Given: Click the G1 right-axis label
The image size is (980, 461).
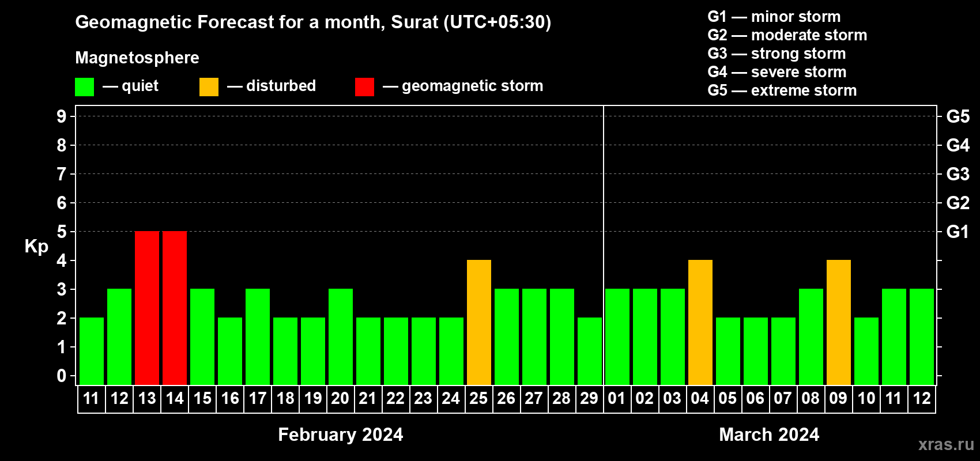Looking at the screenshot, I should point(958,232).
